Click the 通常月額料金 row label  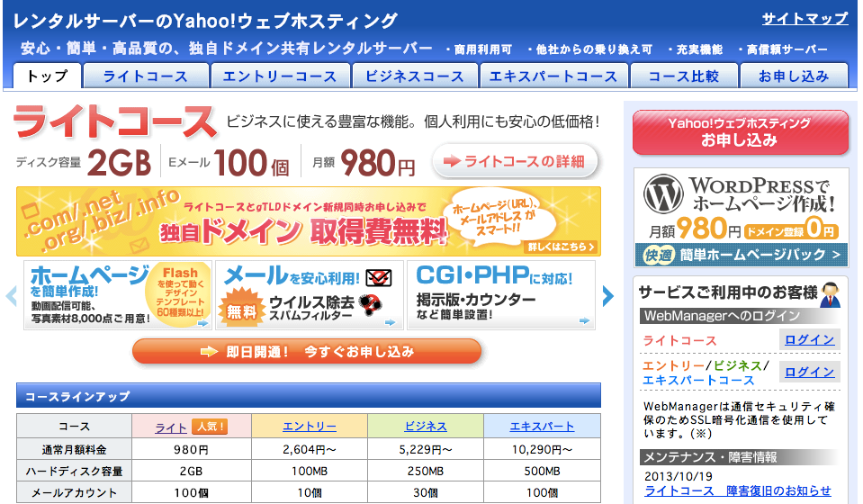pos(75,449)
